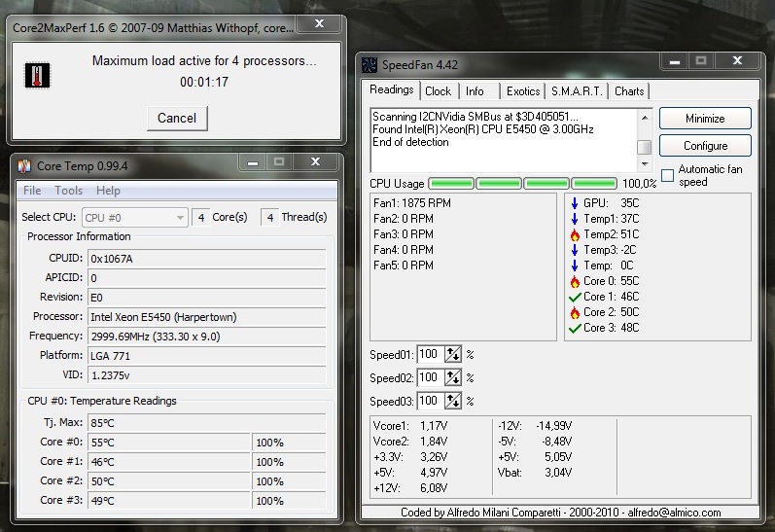Open the Tools menu in Core Temp
775x532 pixels.
68,191
